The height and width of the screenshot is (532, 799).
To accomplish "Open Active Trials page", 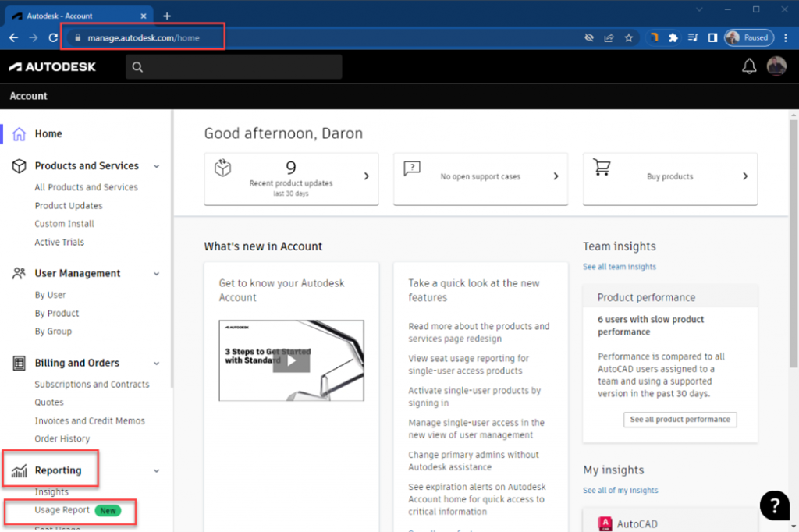I will click(59, 242).
